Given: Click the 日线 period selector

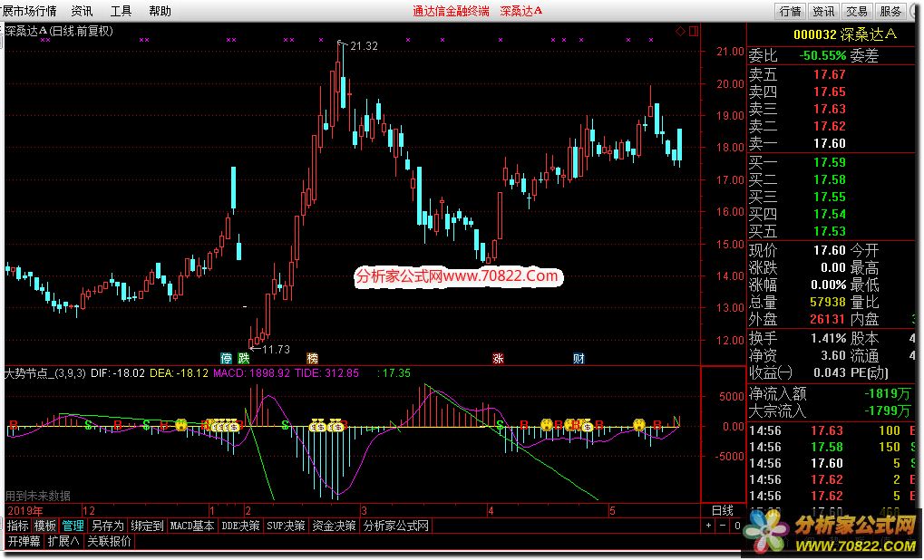Looking at the screenshot, I should pyautogui.click(x=723, y=510).
